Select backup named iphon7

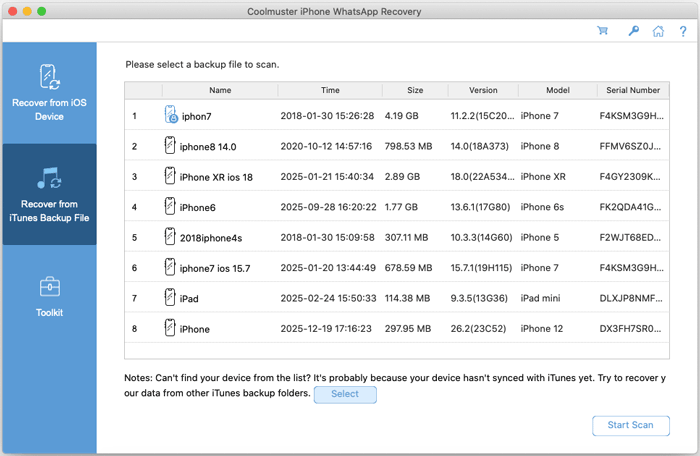[x=196, y=117]
